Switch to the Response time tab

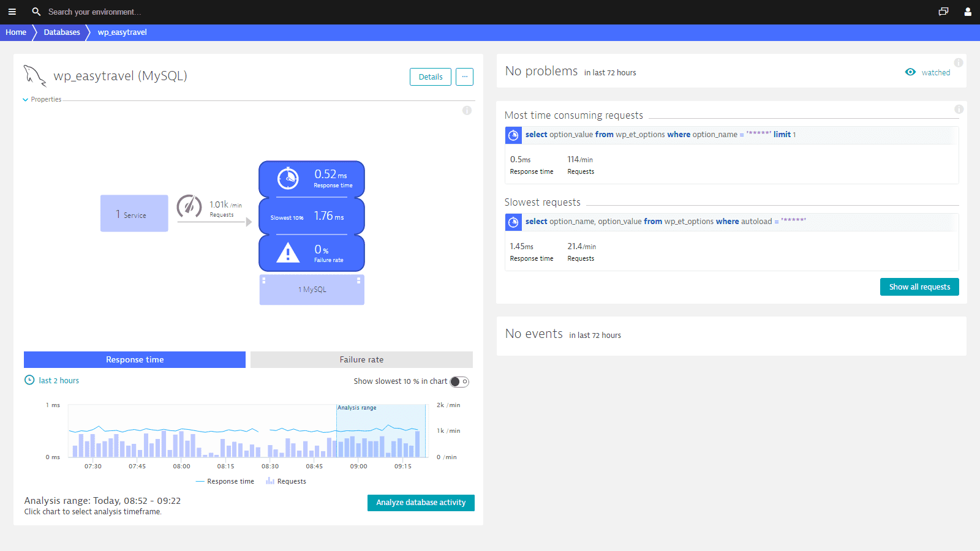pos(135,359)
